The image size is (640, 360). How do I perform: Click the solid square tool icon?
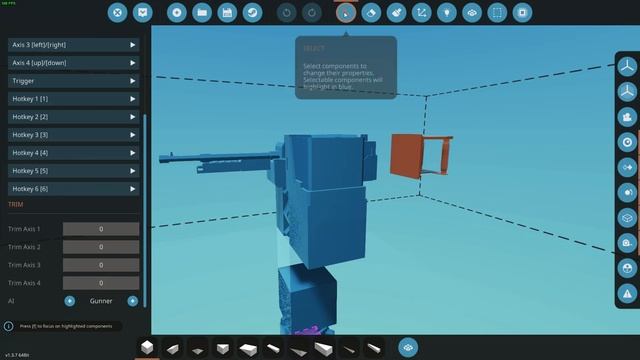click(x=522, y=13)
